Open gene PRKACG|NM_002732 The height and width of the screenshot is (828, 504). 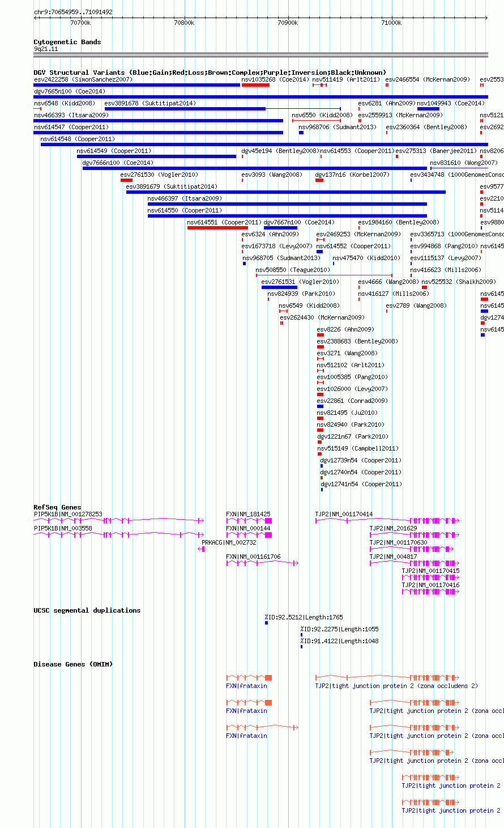tap(229, 543)
